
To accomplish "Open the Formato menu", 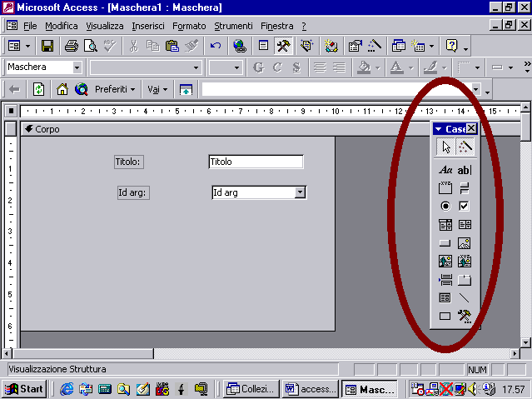I will pos(189,26).
